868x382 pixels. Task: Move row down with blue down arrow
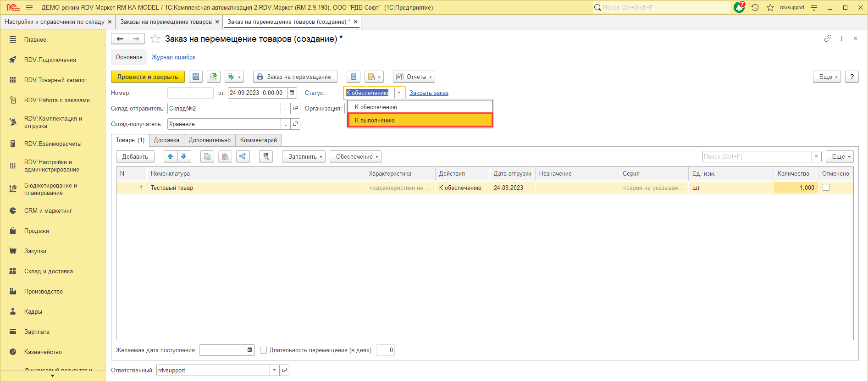184,156
